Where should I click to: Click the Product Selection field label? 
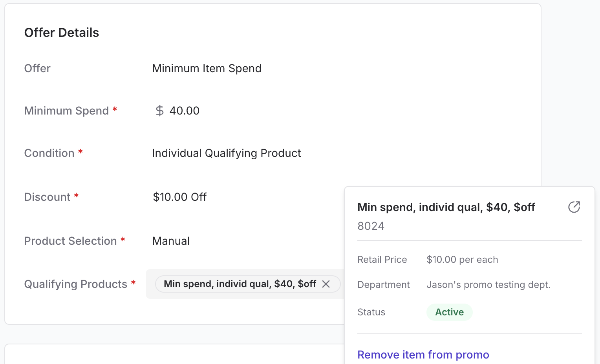coord(71,241)
